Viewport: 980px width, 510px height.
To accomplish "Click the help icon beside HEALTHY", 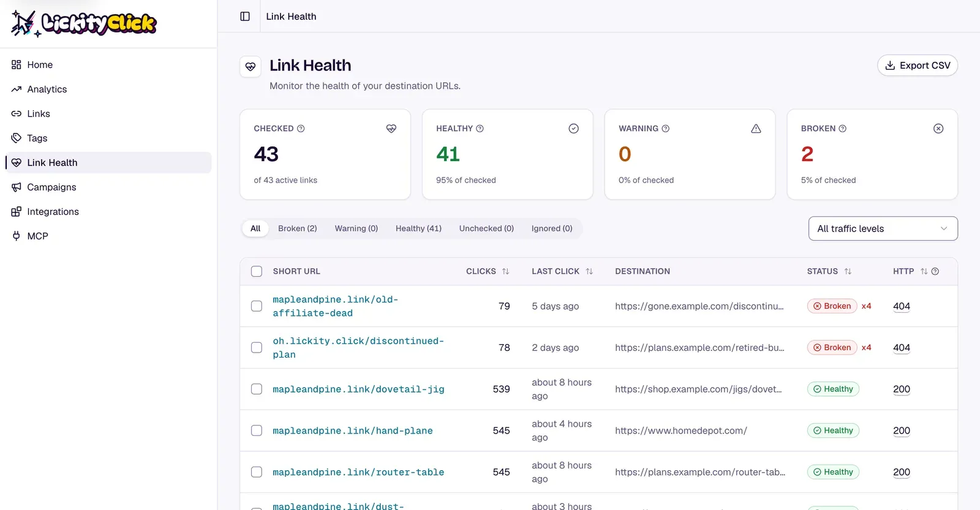I will pos(480,129).
